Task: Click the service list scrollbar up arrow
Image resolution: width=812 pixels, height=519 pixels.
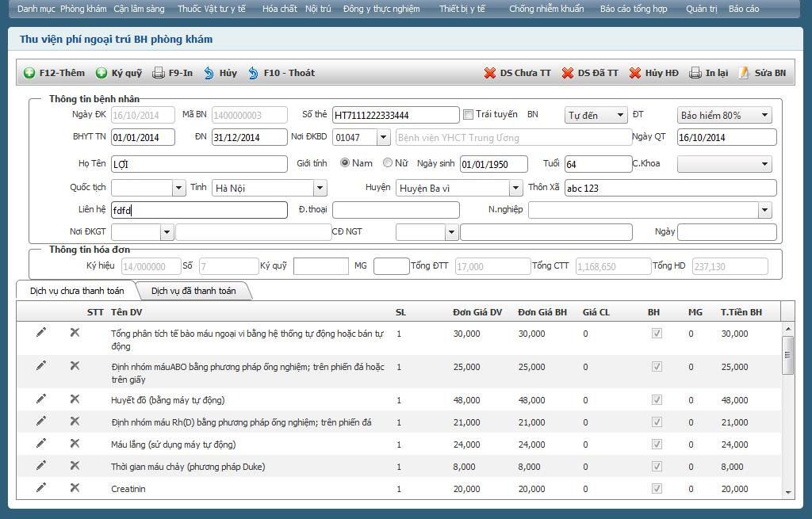Action: [787, 329]
